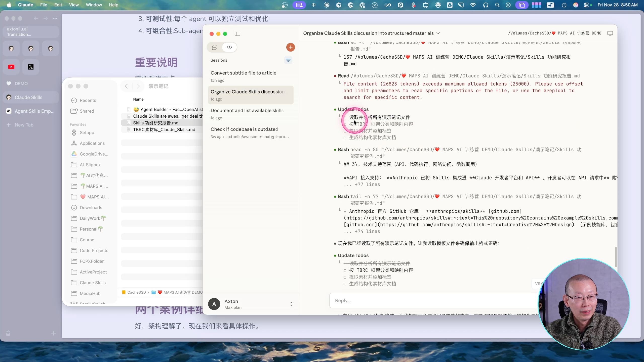This screenshot has width=644, height=362.
Task: Check the 提取素材并添加标签 todo checkbox
Action: [x=345, y=277]
